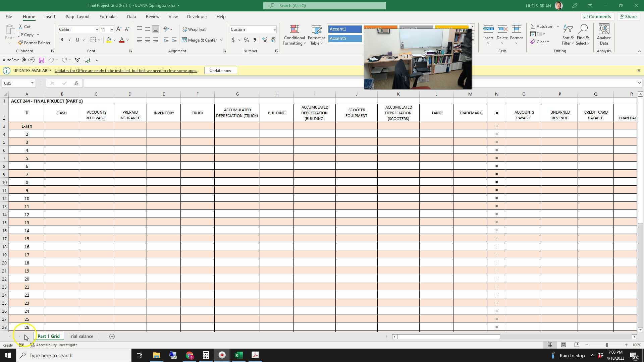Toggle underline formatting

tap(77, 40)
